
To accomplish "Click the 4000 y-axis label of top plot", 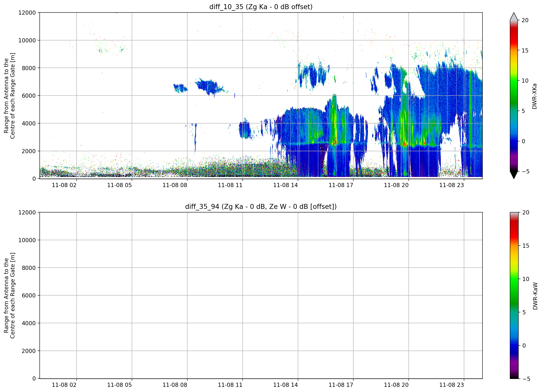I will click(x=29, y=123).
